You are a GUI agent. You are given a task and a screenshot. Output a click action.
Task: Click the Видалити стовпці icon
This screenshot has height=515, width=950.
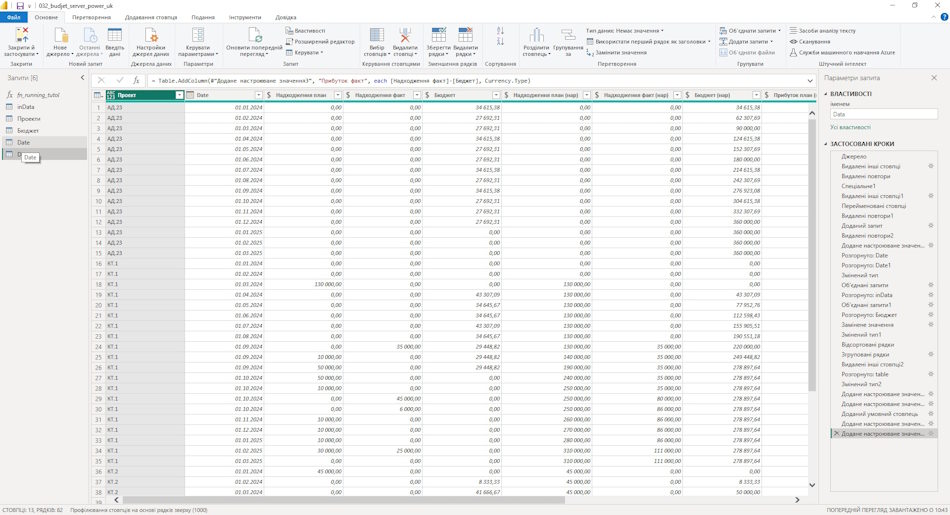(405, 35)
